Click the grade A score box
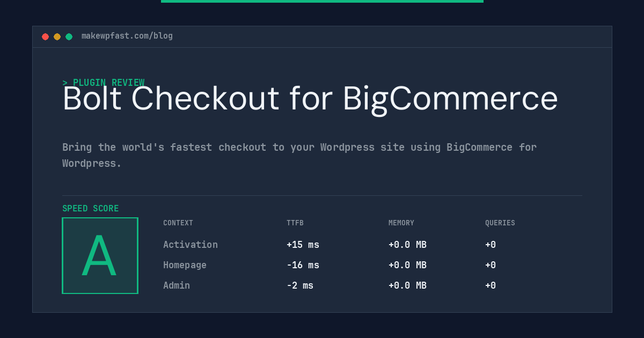 [100, 255]
